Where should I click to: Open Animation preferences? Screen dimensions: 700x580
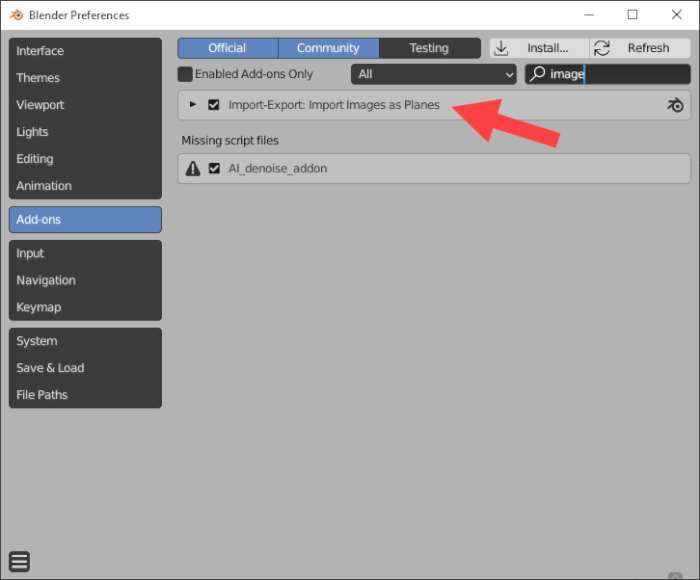tap(85, 186)
